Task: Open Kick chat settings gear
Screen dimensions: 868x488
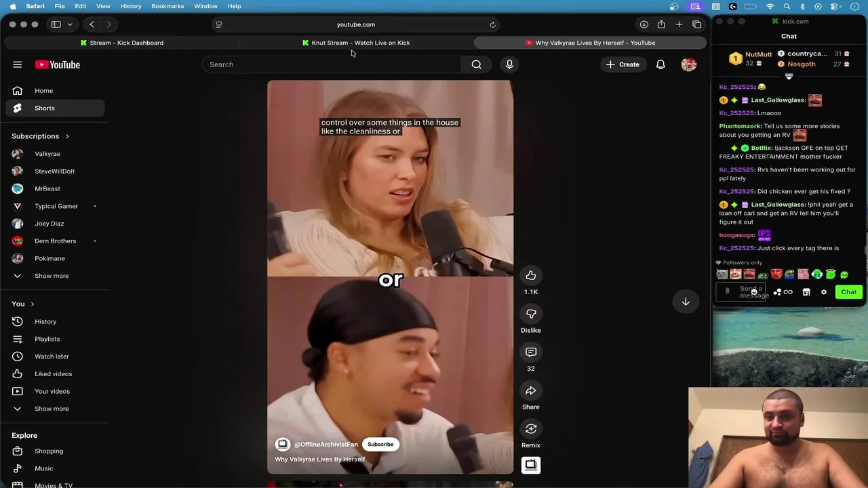Action: 824,292
